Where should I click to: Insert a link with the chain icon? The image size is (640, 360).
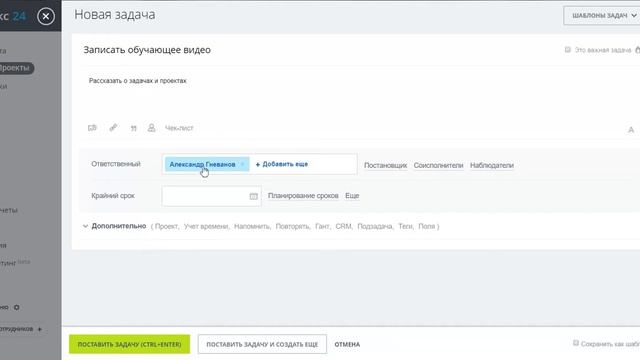coord(113,128)
